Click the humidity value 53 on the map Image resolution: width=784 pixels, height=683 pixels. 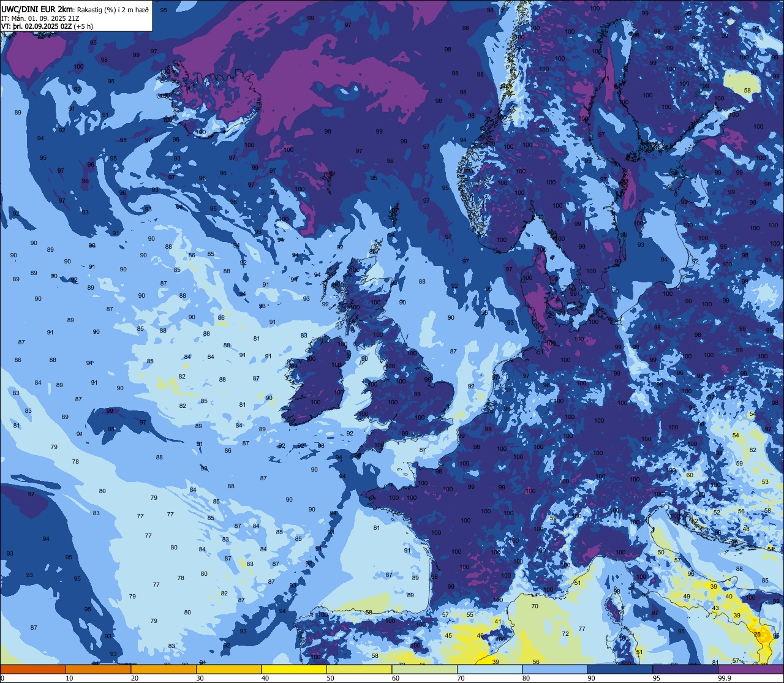(765, 482)
